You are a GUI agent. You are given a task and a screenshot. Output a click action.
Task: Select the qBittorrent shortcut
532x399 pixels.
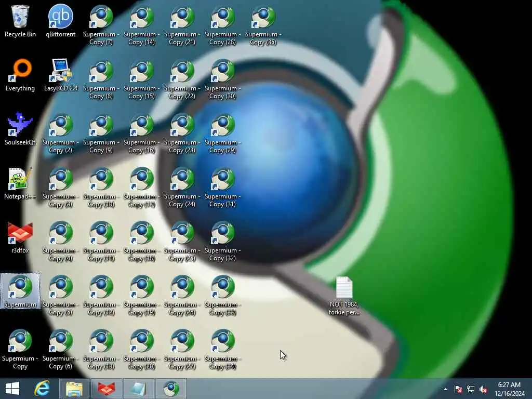(x=60, y=21)
